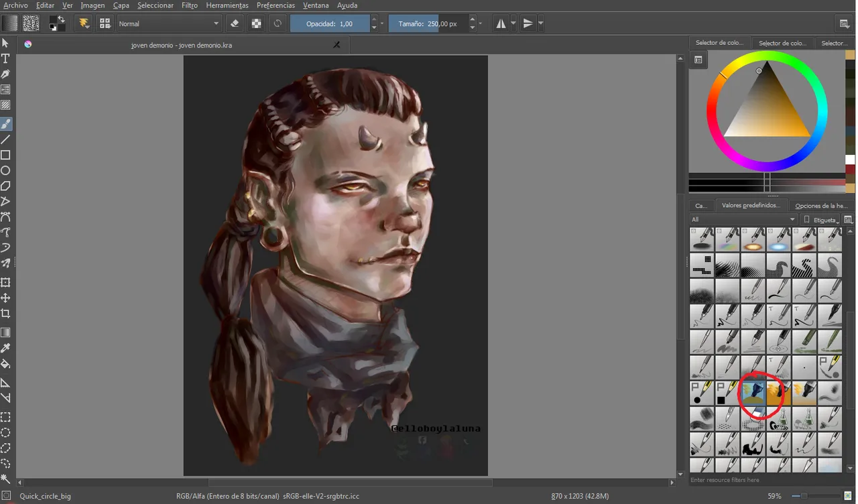Toggle eraser mode
The image size is (858, 504).
235,23
